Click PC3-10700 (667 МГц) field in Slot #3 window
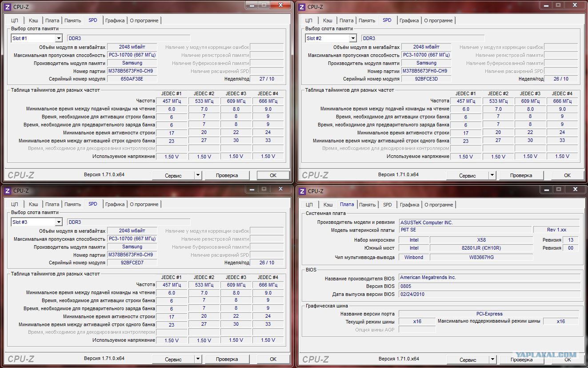The image size is (588, 368). pos(132,239)
